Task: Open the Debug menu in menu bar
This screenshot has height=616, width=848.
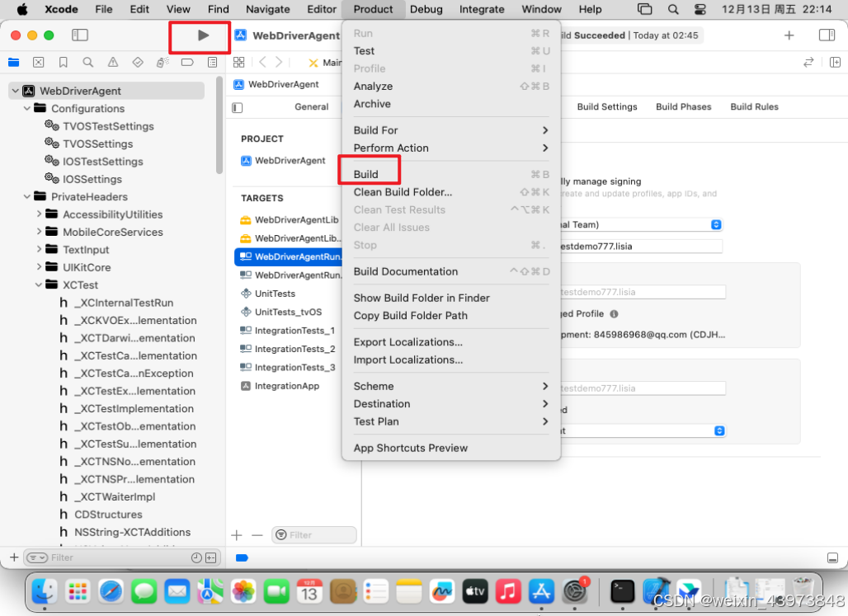Action: [x=426, y=9]
